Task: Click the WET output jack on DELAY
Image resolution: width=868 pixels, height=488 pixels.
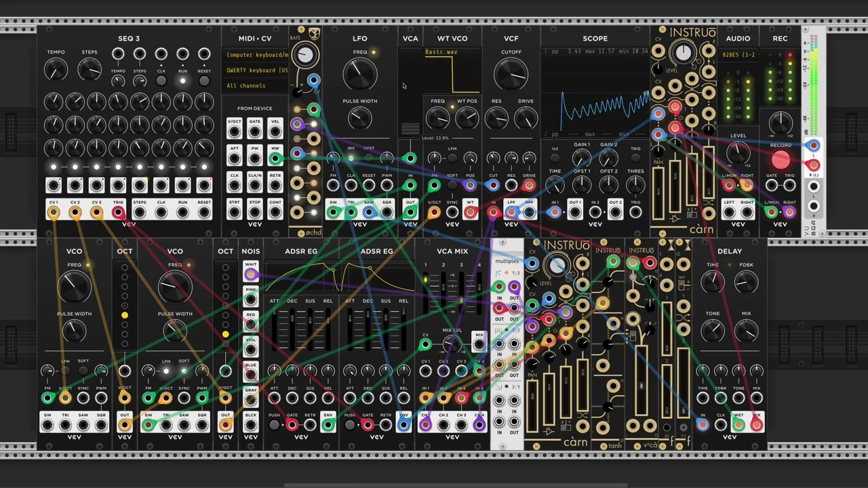Action: [x=738, y=425]
